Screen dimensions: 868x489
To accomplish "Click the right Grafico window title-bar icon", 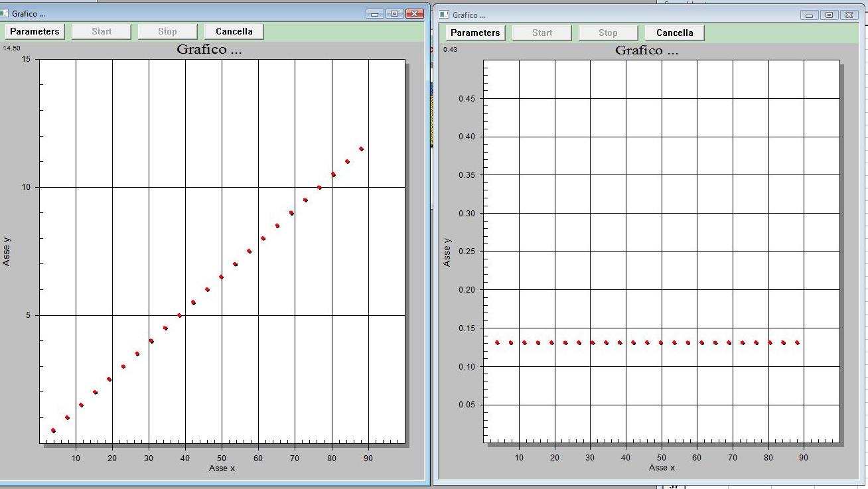I will click(445, 15).
